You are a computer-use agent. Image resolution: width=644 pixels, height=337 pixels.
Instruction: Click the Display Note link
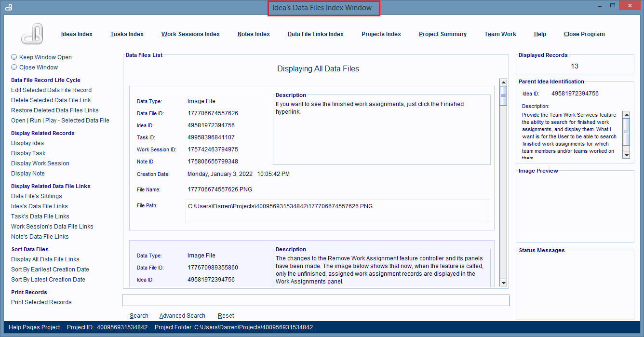pyautogui.click(x=28, y=174)
